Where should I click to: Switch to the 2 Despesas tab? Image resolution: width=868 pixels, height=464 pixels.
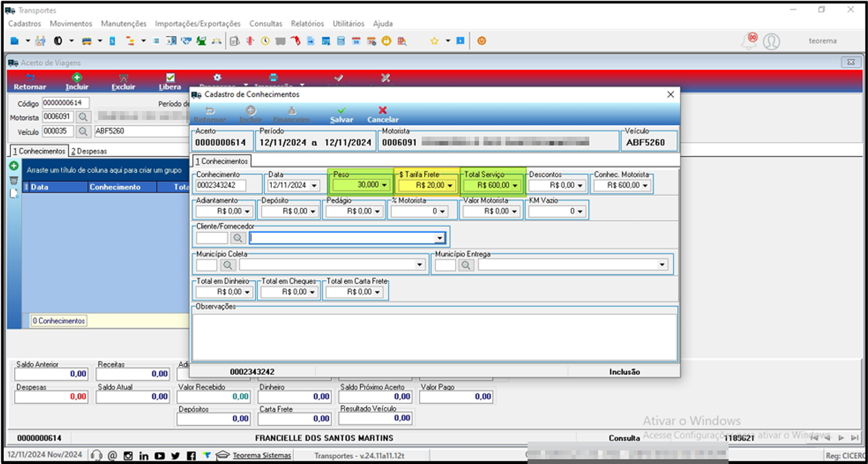click(89, 152)
